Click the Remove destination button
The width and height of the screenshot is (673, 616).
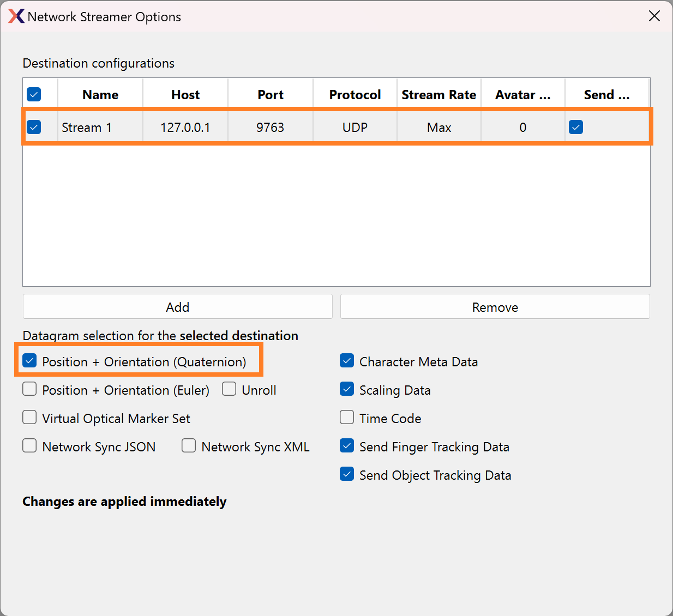495,307
